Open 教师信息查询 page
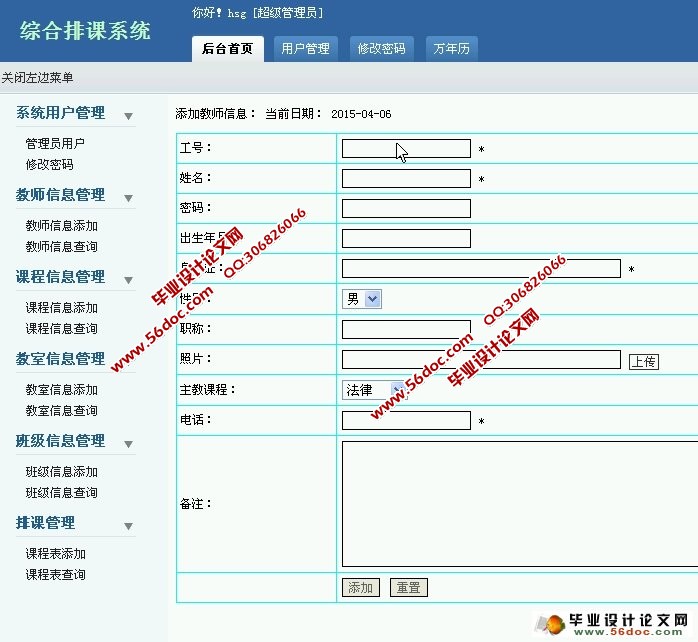 point(61,247)
